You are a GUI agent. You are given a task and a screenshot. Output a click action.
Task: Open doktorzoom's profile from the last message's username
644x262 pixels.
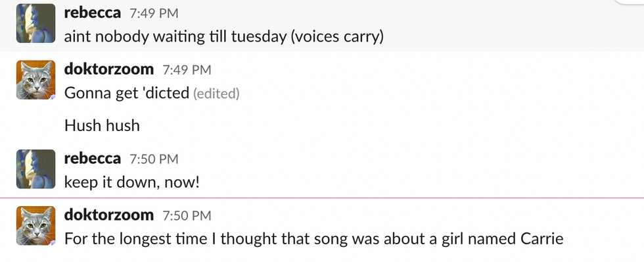(109, 215)
